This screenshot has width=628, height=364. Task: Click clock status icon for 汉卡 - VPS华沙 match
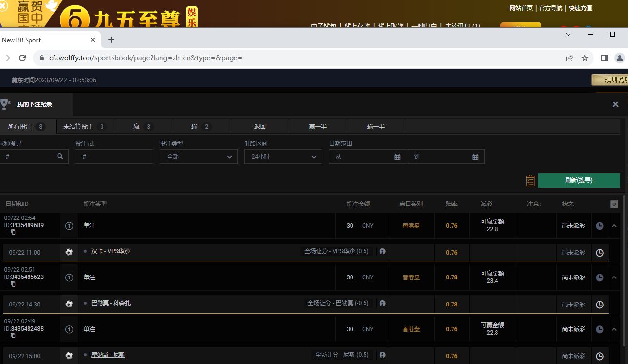(599, 253)
